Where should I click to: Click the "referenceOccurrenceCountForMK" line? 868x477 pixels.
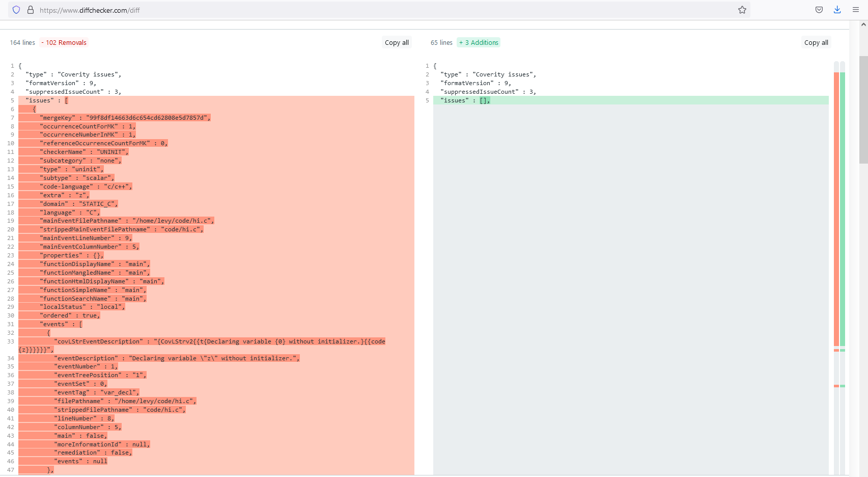103,143
